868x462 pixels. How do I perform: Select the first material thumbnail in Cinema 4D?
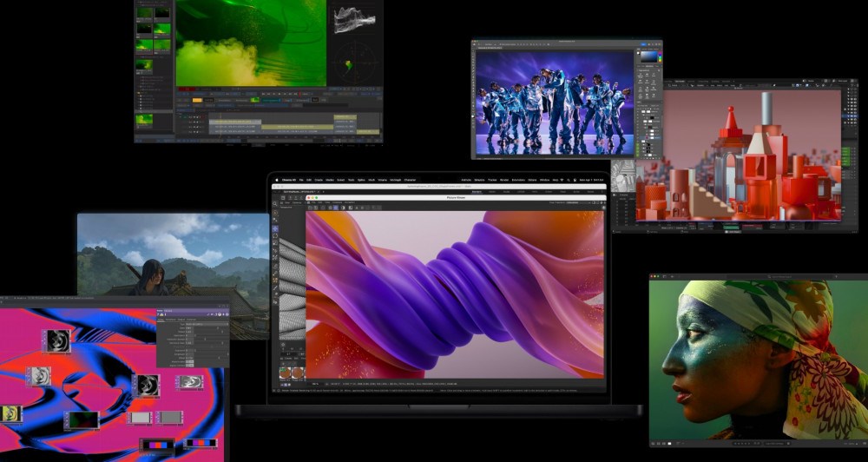click(x=285, y=374)
